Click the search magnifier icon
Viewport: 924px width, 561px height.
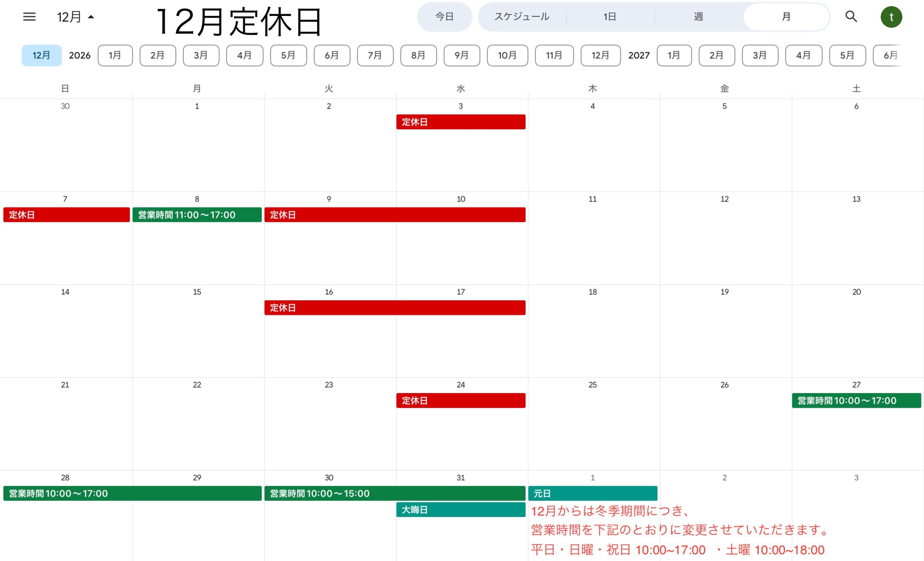click(x=851, y=17)
